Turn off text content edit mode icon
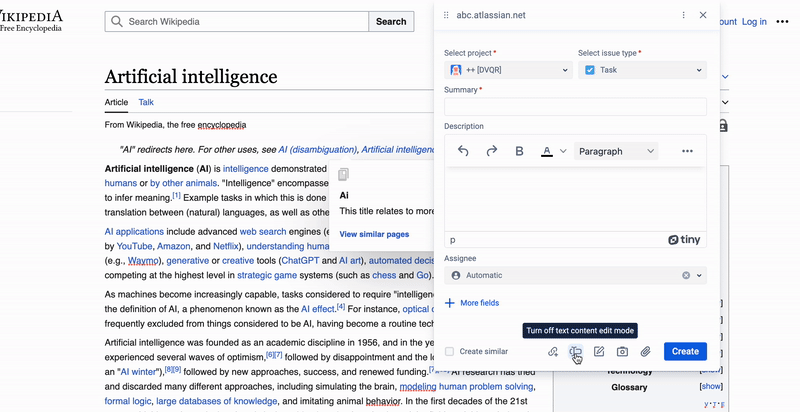Image resolution: width=800 pixels, height=412 pixels. [x=576, y=351]
